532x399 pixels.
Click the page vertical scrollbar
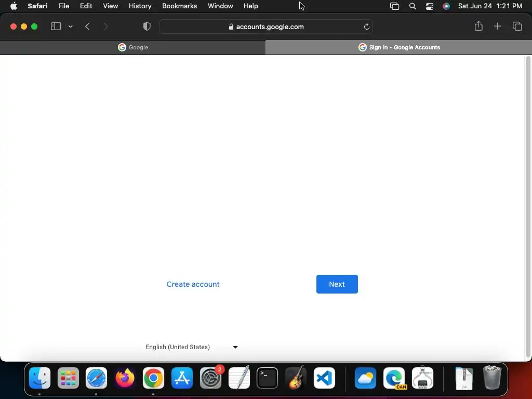pyautogui.click(x=528, y=207)
